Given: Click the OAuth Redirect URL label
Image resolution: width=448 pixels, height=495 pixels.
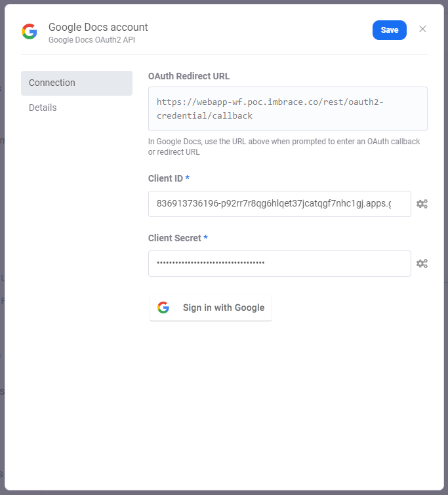Looking at the screenshot, I should pos(189,77).
